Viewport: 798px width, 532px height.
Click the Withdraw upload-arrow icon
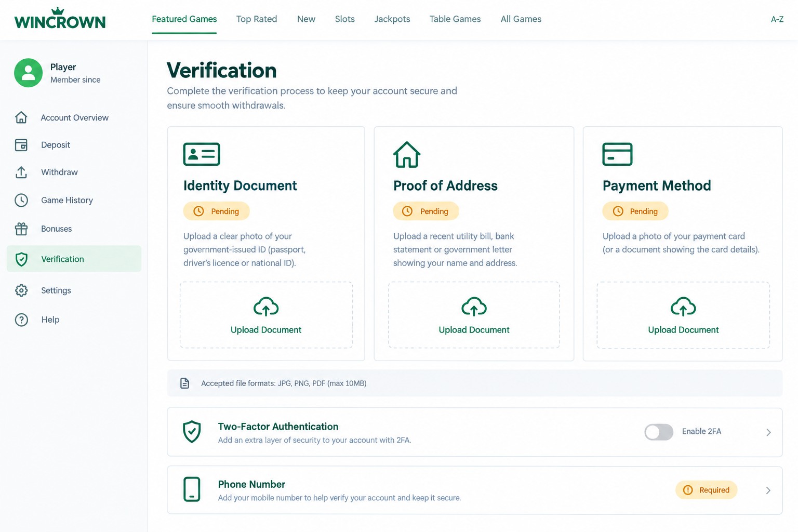tap(21, 172)
